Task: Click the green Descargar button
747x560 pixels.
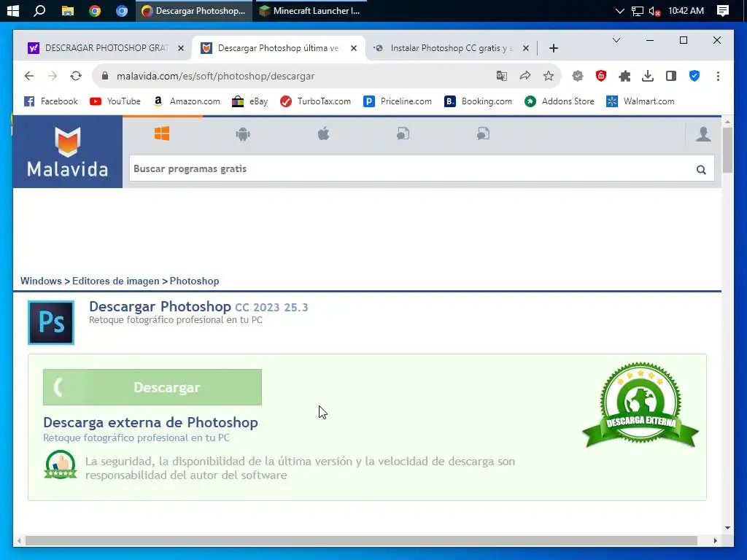Action: point(152,387)
